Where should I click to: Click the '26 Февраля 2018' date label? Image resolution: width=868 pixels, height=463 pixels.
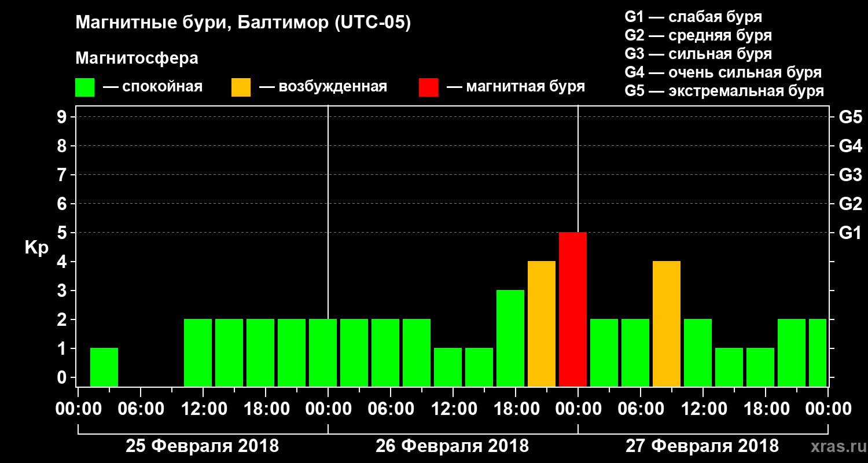coord(452,446)
